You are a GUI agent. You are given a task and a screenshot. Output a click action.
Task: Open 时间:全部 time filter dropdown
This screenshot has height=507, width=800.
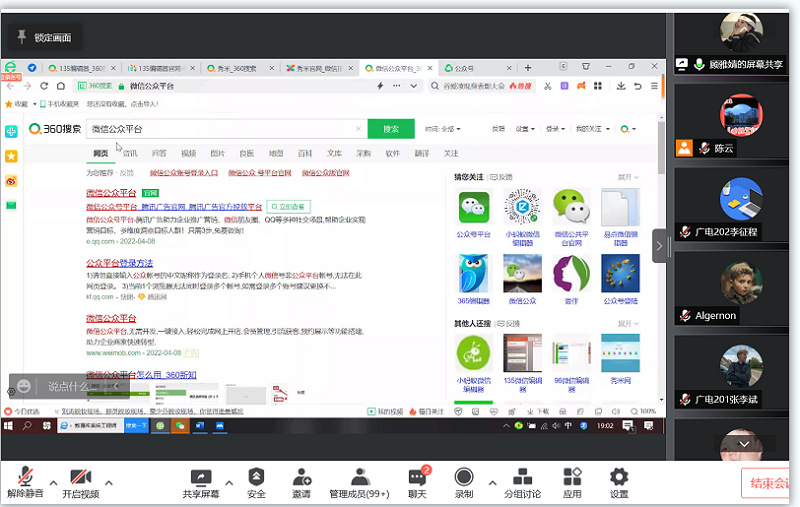coord(443,129)
